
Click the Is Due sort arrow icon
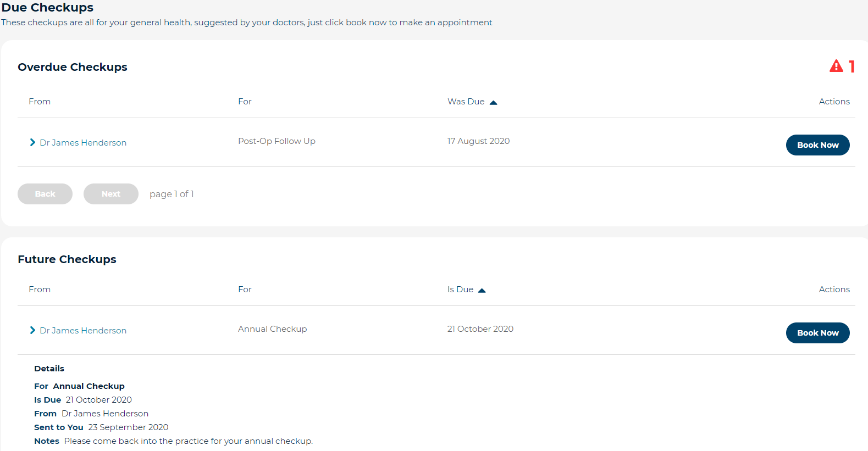483,289
